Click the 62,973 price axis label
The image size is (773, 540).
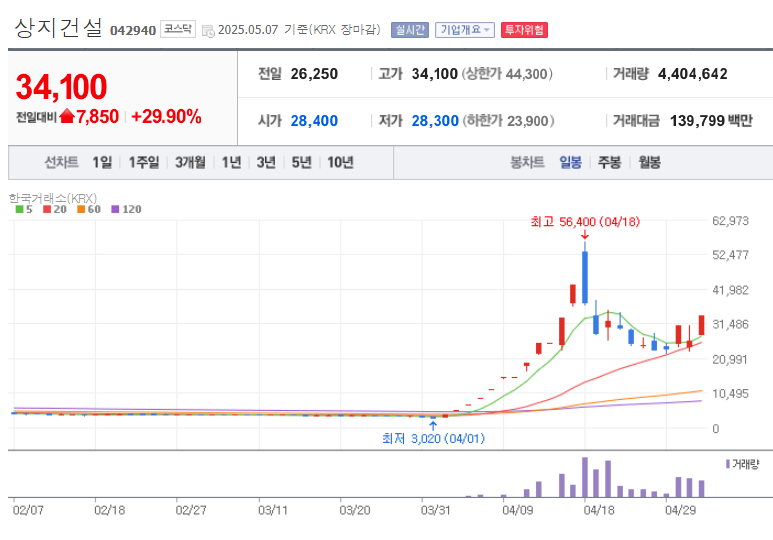click(730, 221)
